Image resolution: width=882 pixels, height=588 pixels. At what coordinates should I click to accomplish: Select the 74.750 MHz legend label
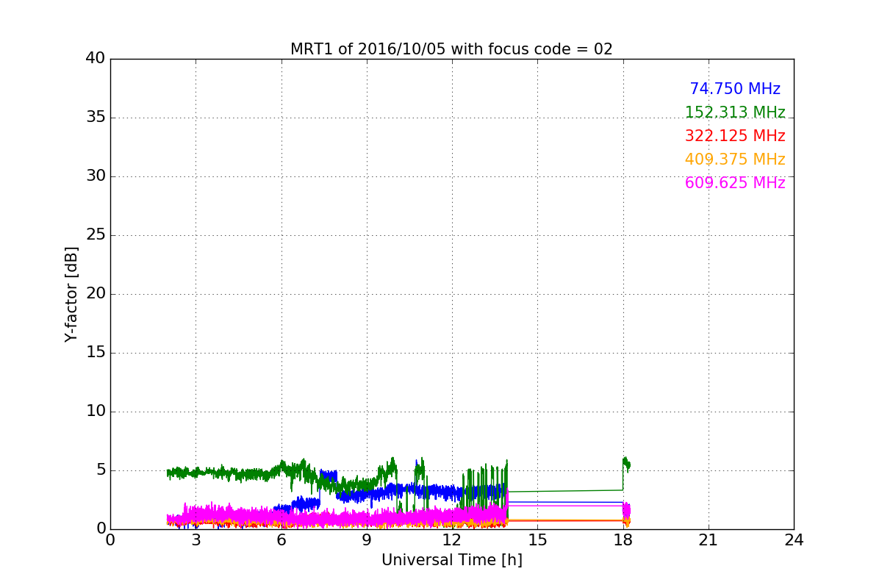click(x=735, y=89)
